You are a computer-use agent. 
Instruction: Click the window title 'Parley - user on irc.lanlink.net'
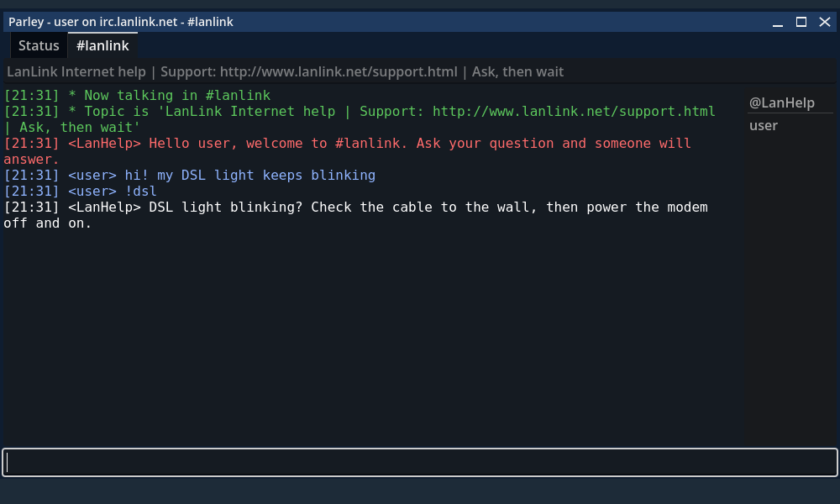[120, 22]
